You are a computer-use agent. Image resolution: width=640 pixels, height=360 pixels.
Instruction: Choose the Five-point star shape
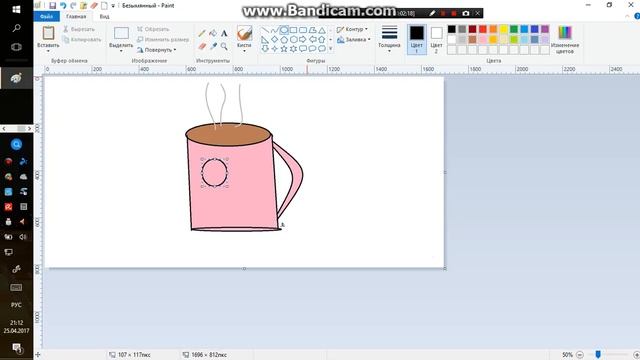pos(284,49)
